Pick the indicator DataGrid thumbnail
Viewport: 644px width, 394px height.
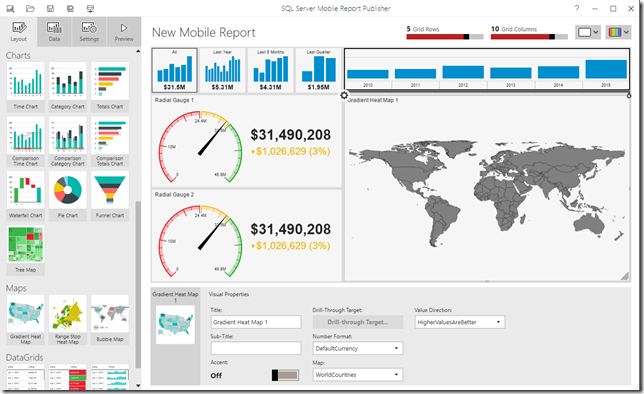(67, 376)
